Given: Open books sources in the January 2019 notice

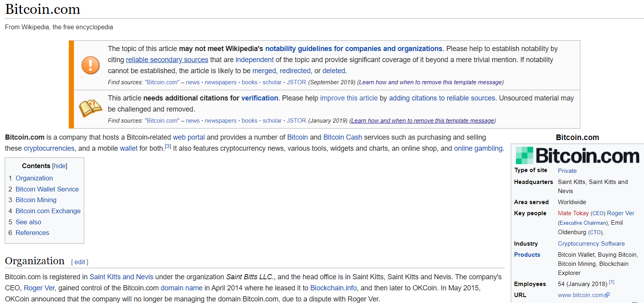Looking at the screenshot, I should (x=249, y=121).
